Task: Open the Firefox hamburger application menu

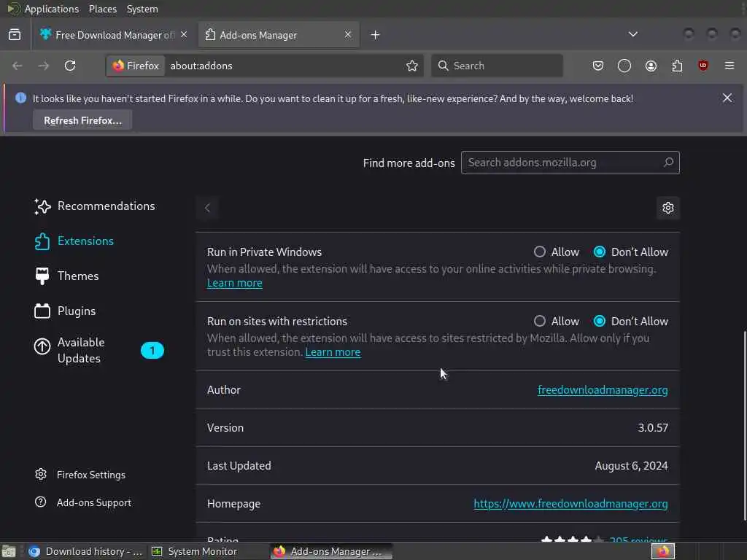Action: pyautogui.click(x=729, y=66)
